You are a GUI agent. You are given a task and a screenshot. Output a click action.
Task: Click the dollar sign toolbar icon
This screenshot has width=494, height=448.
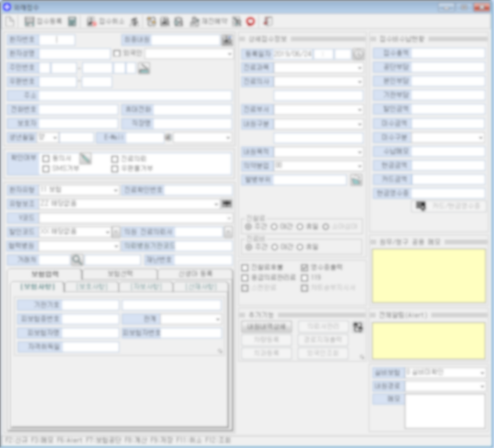click(134, 21)
